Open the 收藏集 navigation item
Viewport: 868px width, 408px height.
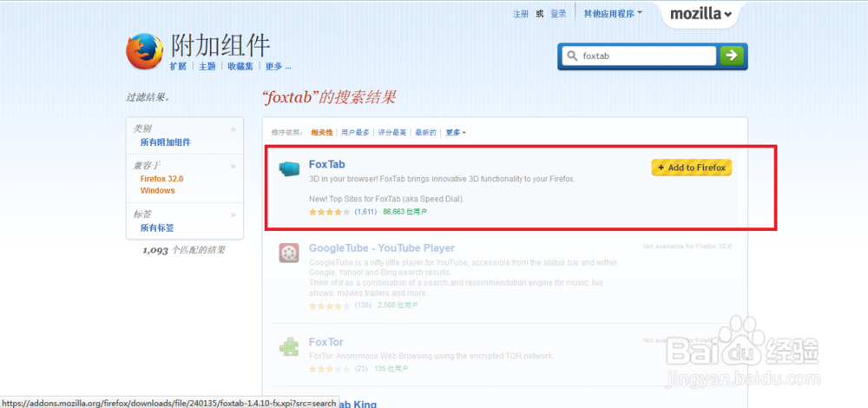(x=240, y=67)
